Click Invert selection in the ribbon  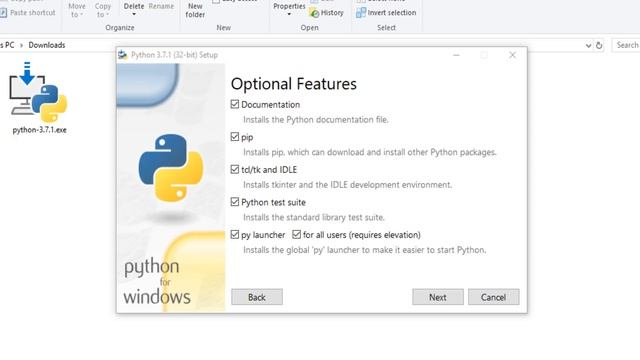[386, 13]
